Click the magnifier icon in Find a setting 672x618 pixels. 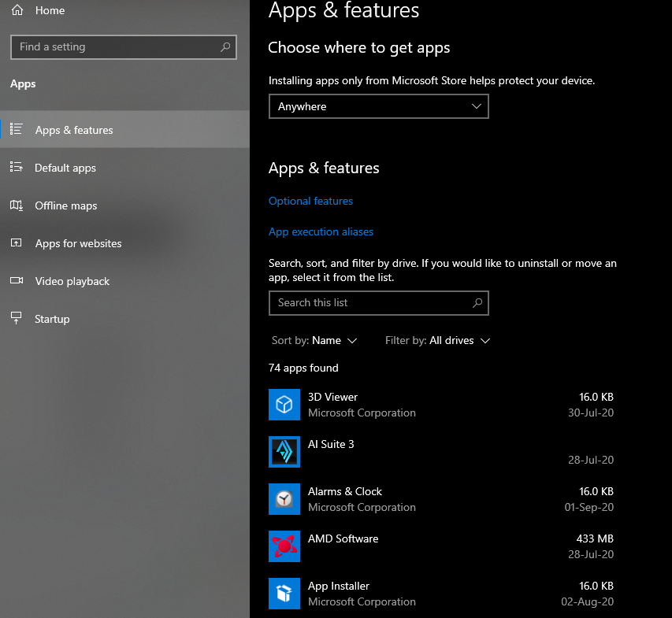coord(225,47)
